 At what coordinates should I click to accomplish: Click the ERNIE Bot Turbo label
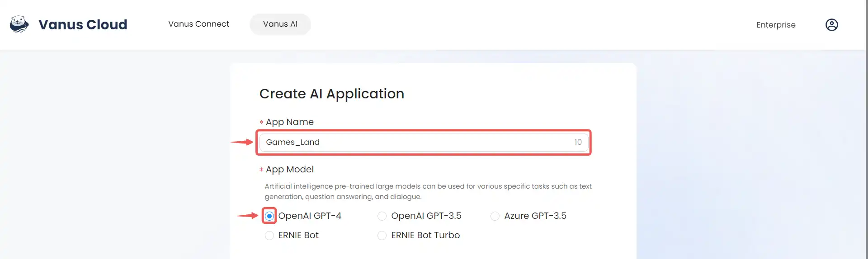click(x=425, y=236)
